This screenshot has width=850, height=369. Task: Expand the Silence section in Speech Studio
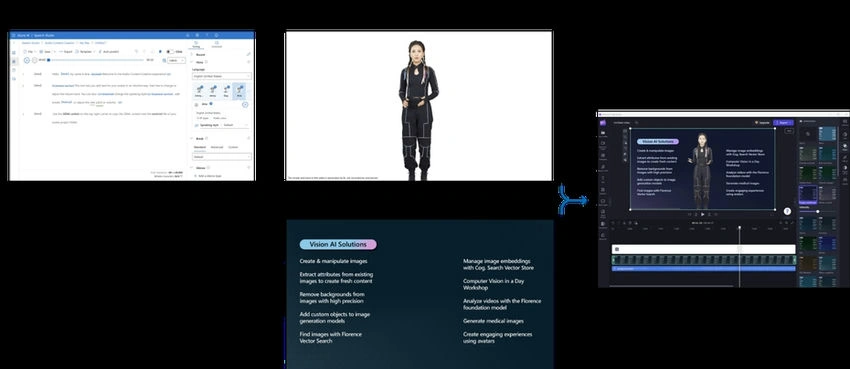click(192, 167)
